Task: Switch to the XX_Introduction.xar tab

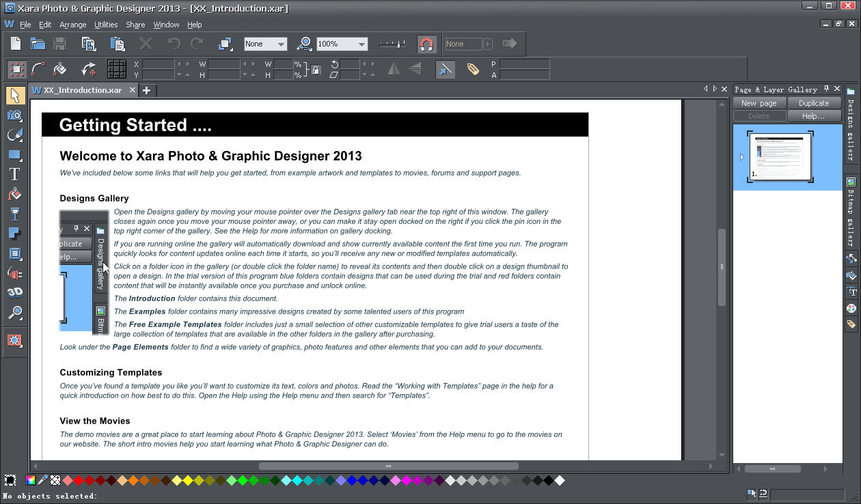Action: [83, 90]
